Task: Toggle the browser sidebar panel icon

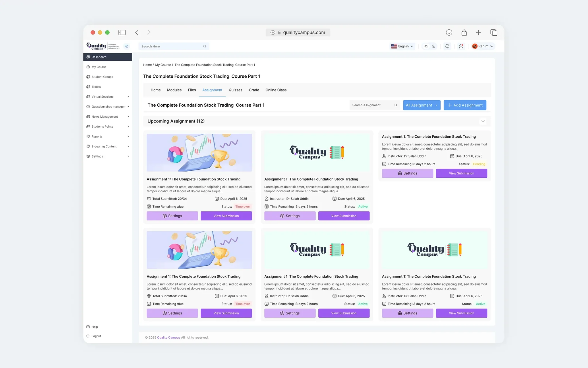Action: coord(122,32)
